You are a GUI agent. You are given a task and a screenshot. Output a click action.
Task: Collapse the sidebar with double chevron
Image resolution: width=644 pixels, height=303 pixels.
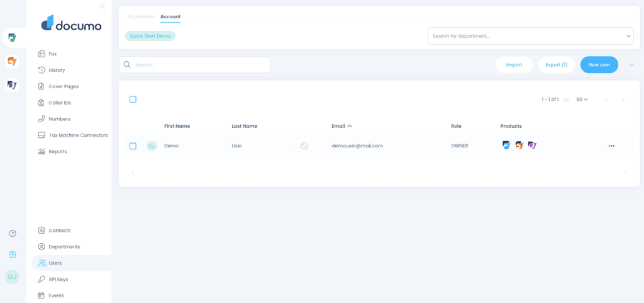[x=103, y=6]
